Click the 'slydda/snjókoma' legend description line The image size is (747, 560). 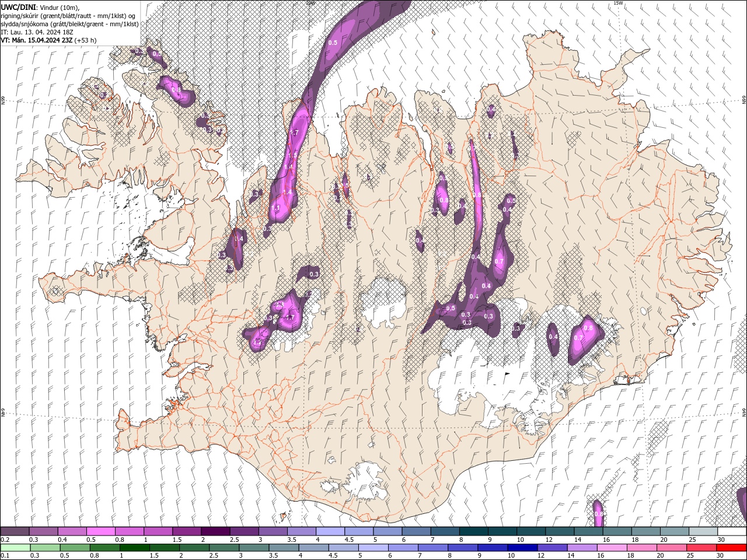tap(69, 24)
